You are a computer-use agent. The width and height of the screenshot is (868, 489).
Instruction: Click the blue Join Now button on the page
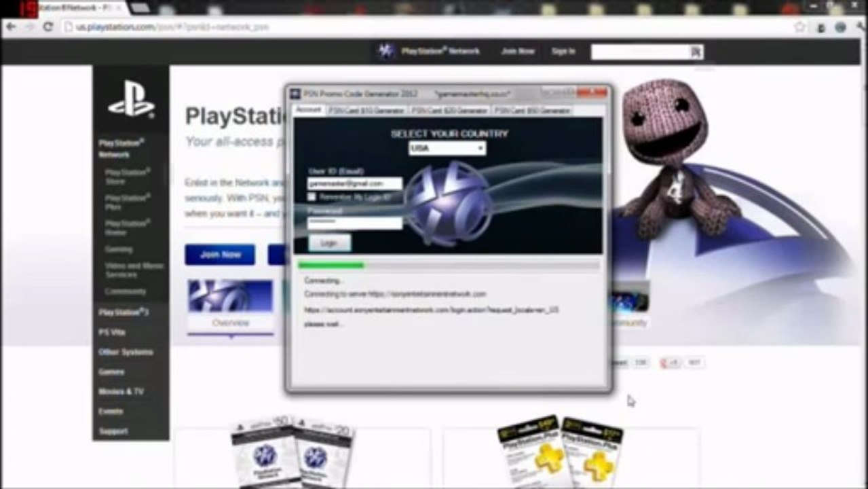[x=220, y=255]
